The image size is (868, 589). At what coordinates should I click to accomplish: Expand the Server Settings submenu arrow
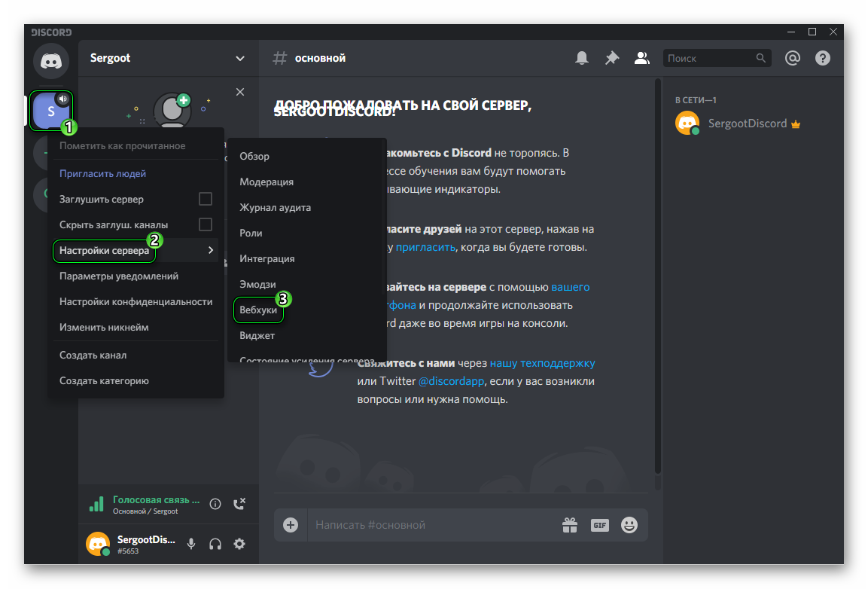pos(211,251)
